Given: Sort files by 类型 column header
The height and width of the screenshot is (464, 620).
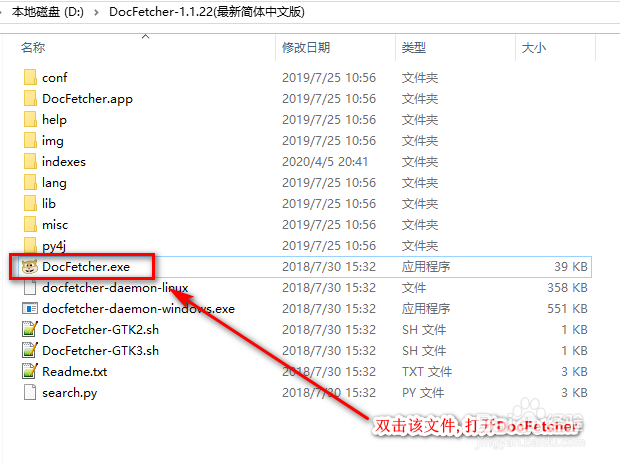Looking at the screenshot, I should click(x=414, y=48).
